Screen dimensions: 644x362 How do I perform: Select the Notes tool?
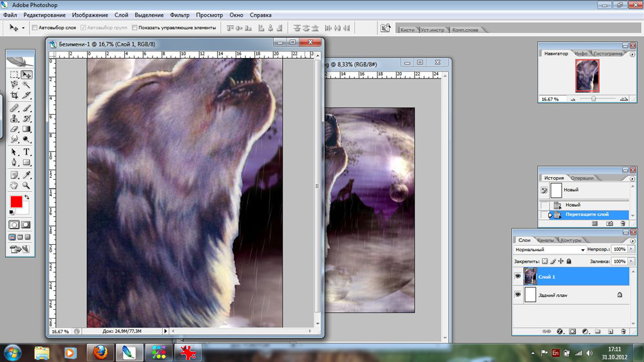14,175
